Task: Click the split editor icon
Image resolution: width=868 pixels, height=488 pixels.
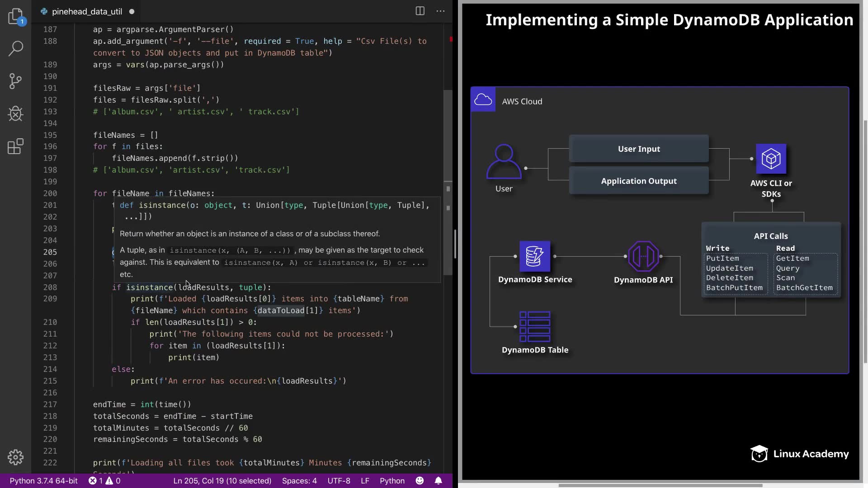Action: pos(420,11)
